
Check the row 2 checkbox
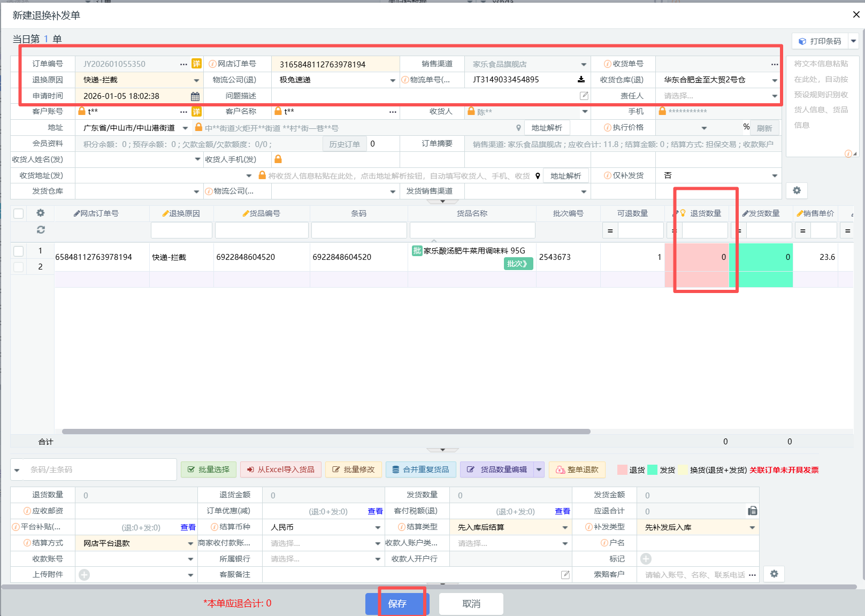coord(19,266)
